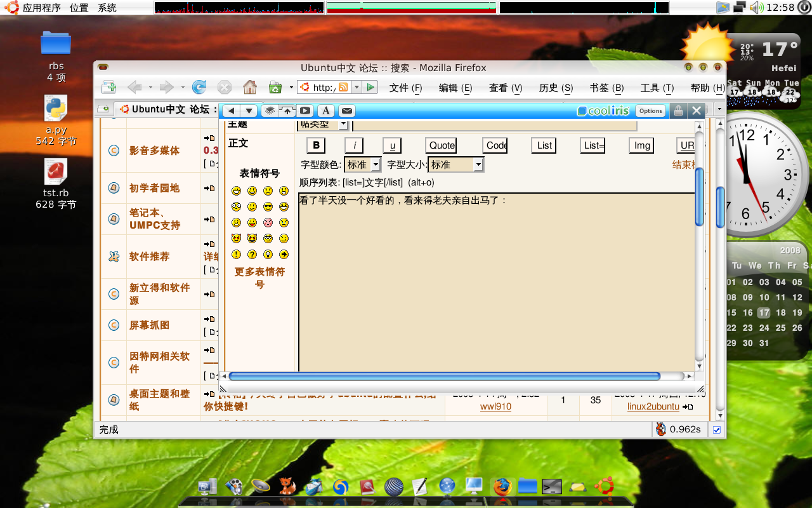Image resolution: width=812 pixels, height=508 pixels.
Task: Click the greyed-out stop loading button
Action: point(225,87)
